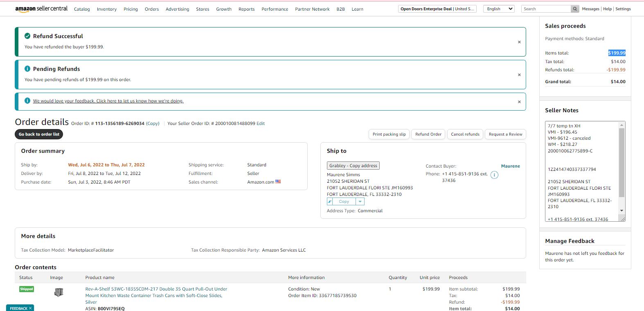Open the feedback 'Click here' link

point(108,101)
